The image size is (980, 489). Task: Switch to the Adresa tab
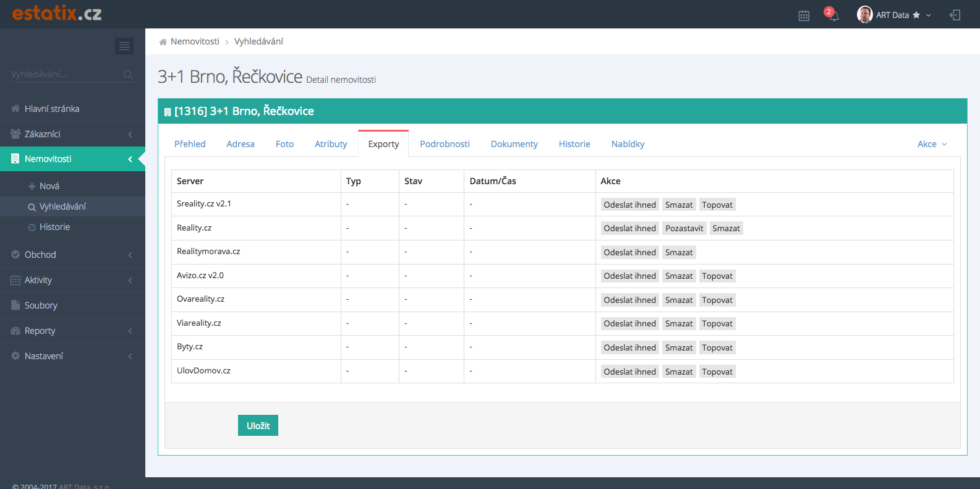click(241, 144)
